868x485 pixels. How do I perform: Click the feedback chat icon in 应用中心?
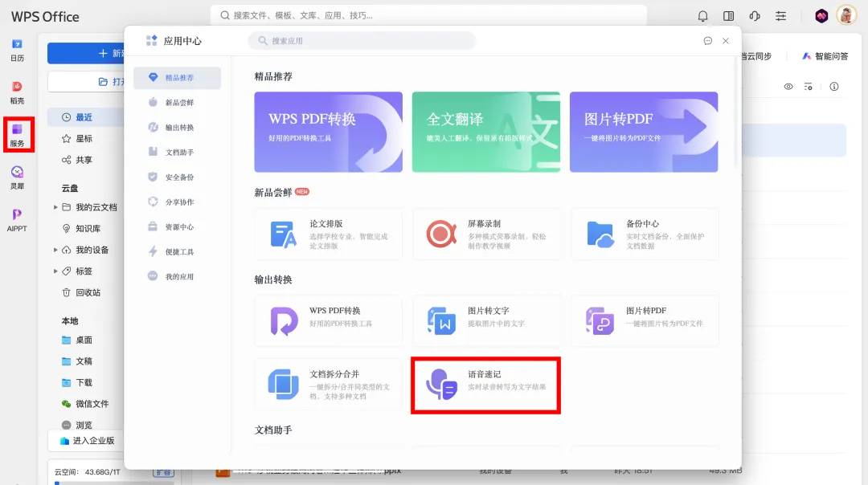707,41
